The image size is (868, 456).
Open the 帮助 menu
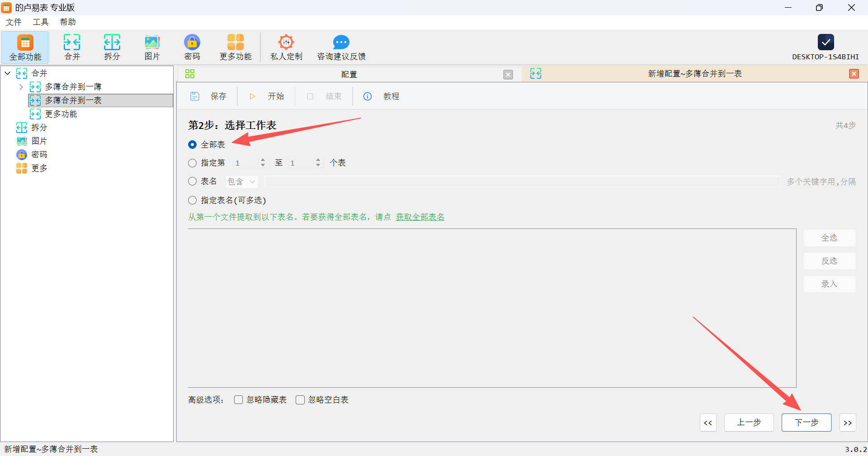click(68, 22)
